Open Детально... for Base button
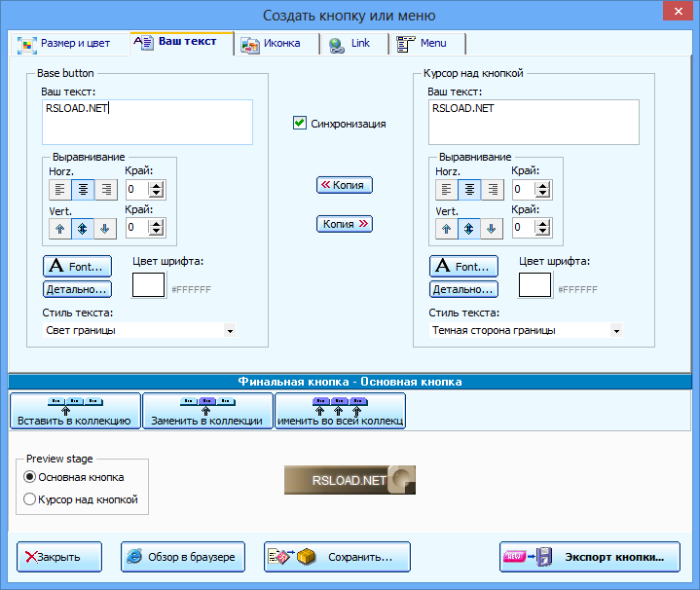The height and width of the screenshot is (590, 700). [77, 289]
